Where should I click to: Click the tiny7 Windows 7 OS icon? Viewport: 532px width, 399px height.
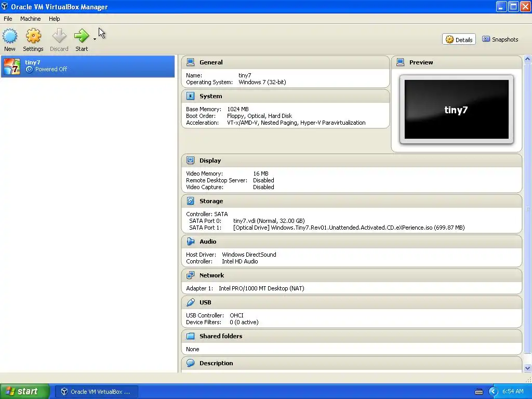(x=12, y=66)
